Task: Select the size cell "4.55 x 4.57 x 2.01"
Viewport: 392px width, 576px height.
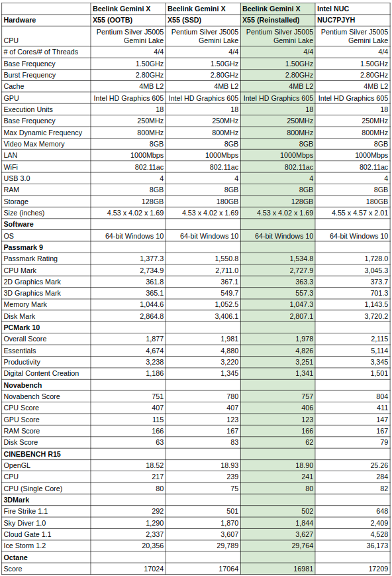Action: (360, 213)
